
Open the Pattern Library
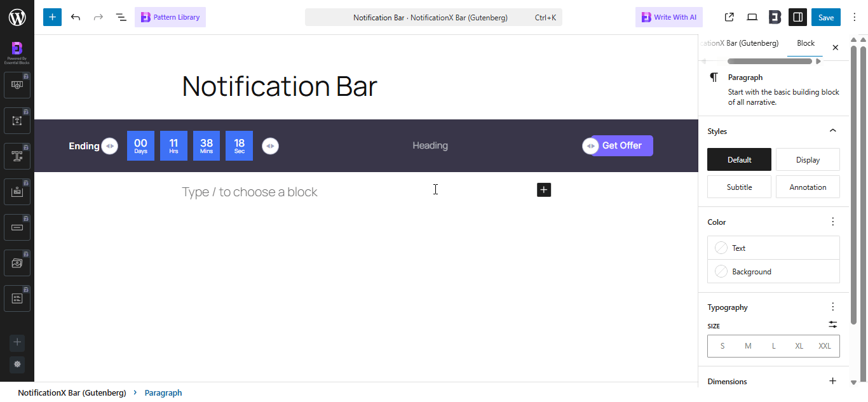click(x=170, y=17)
